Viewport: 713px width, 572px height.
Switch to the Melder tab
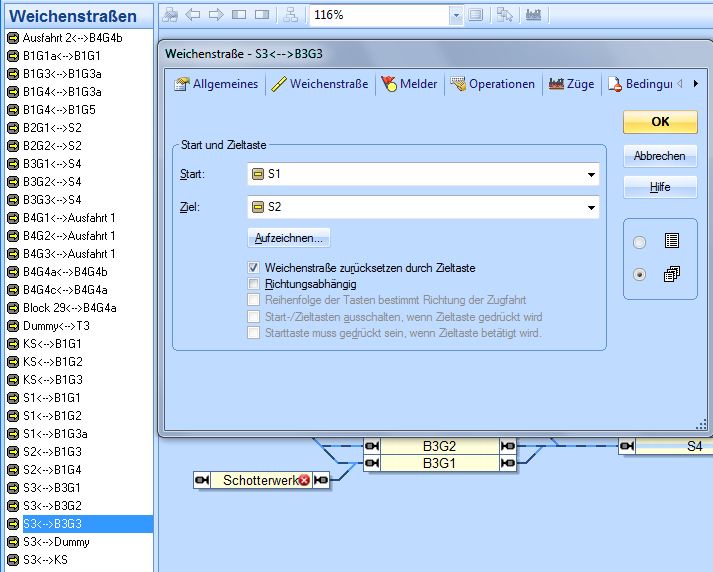pyautogui.click(x=409, y=84)
